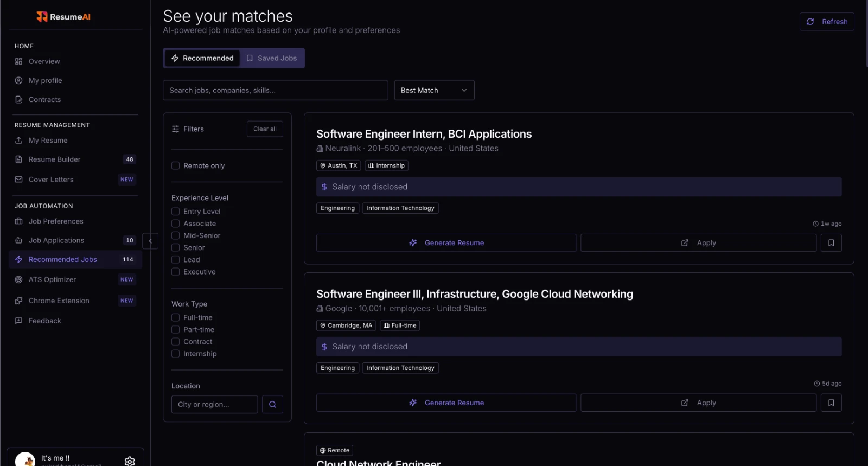Switch to the Saved Jobs tab
Viewport: 868px width, 466px height.
pos(272,58)
